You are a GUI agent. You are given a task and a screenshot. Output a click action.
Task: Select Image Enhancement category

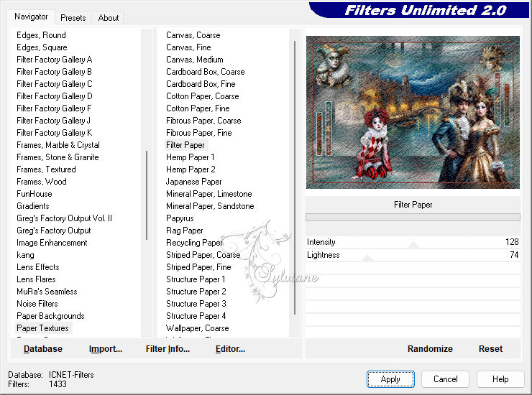52,243
